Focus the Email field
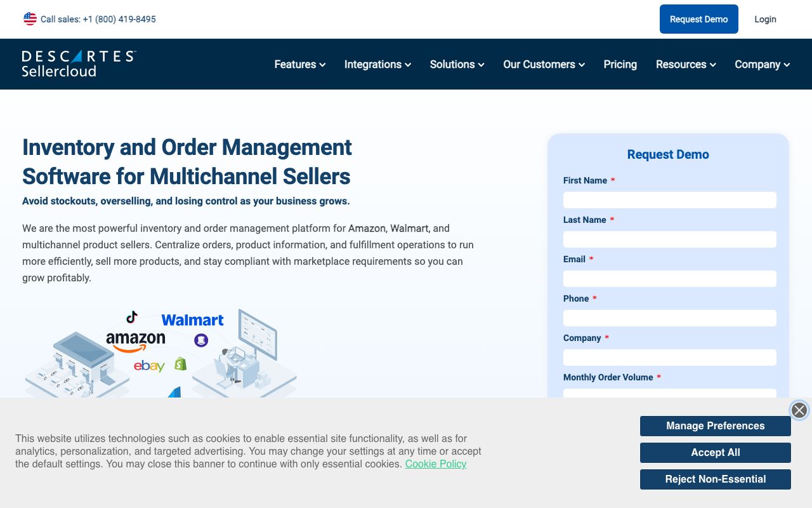Viewport: 812px width, 508px height. pyautogui.click(x=670, y=279)
